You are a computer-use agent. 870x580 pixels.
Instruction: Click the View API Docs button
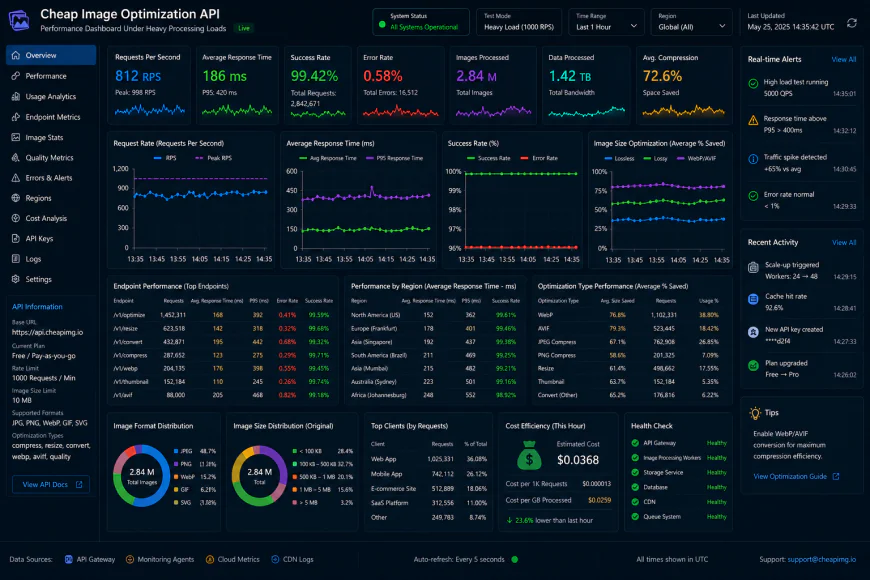(x=51, y=485)
